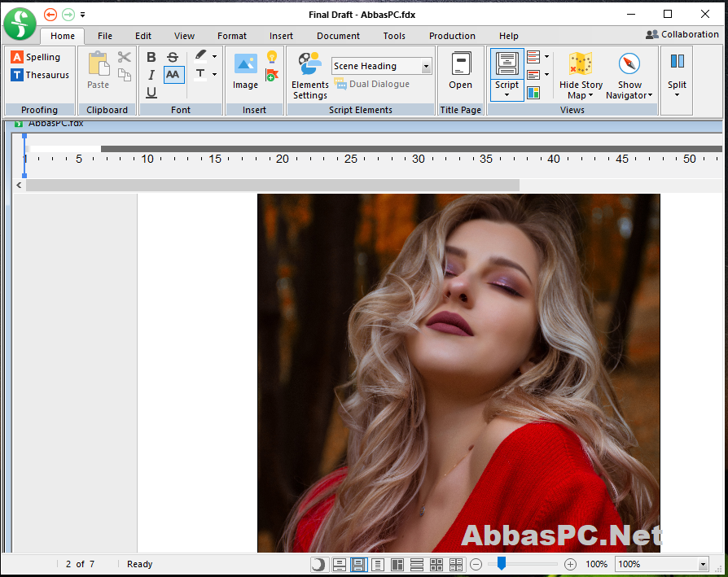Viewport: 728px width, 577px height.
Task: Select the normal page view status icon
Action: 340,565
